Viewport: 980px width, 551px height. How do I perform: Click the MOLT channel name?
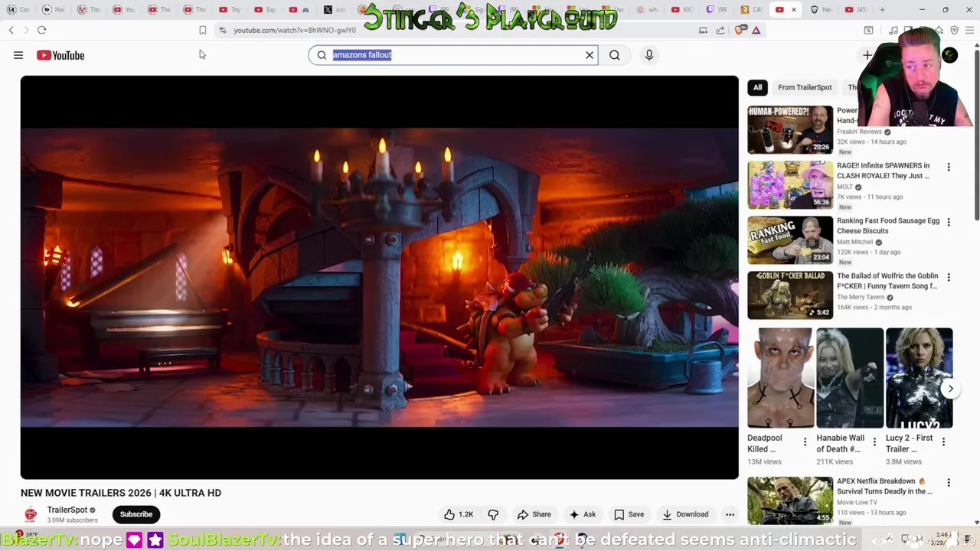pos(844,187)
